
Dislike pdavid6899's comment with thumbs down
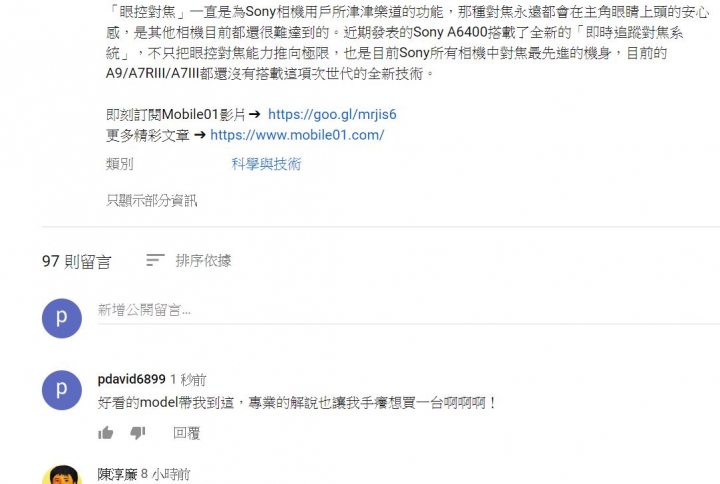138,433
